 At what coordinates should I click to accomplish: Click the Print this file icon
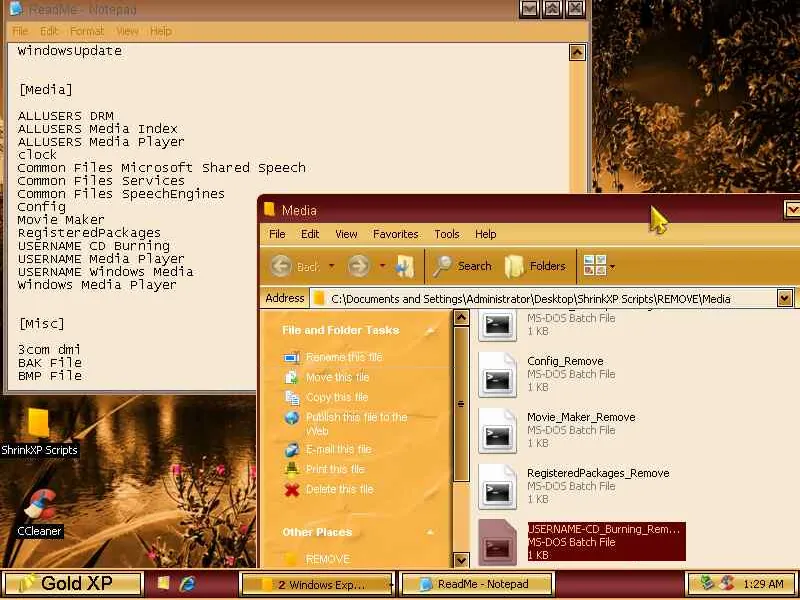tap(292, 469)
